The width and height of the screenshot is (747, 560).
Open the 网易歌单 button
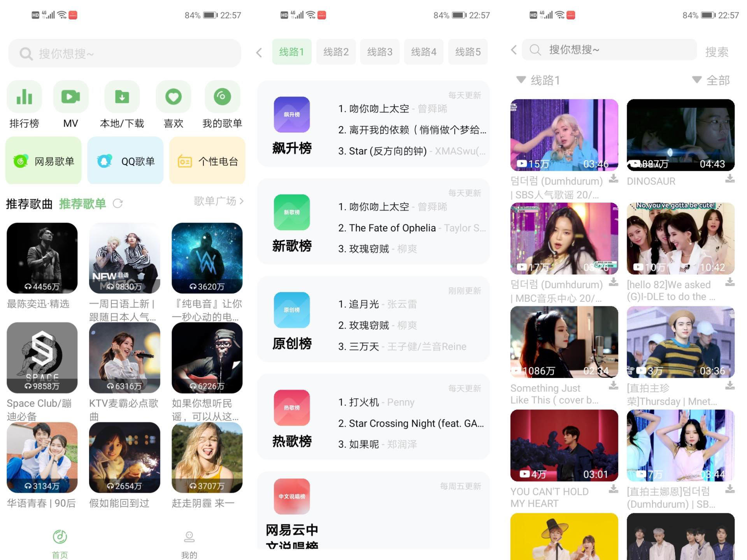coord(44,161)
